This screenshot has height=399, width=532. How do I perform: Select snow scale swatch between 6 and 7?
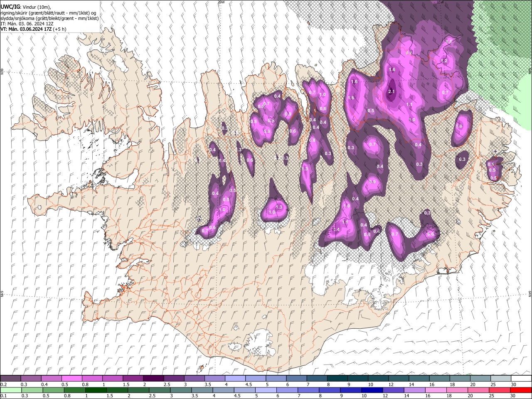tap(296, 379)
